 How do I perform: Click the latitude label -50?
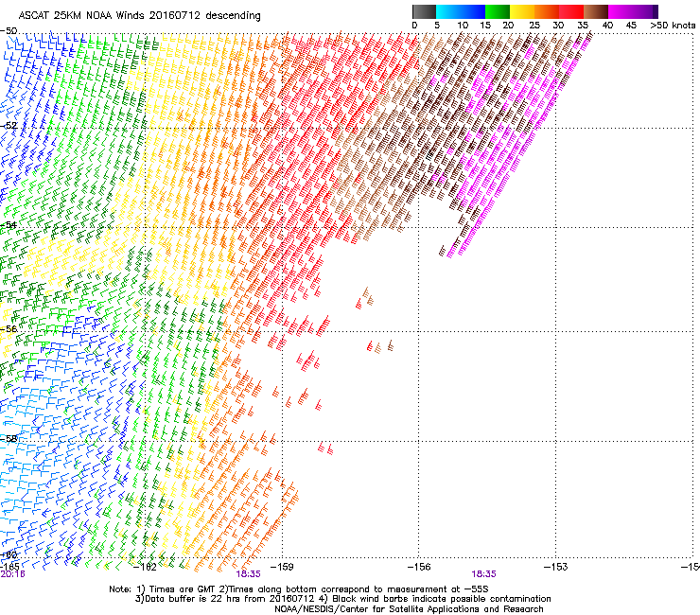pyautogui.click(x=9, y=31)
